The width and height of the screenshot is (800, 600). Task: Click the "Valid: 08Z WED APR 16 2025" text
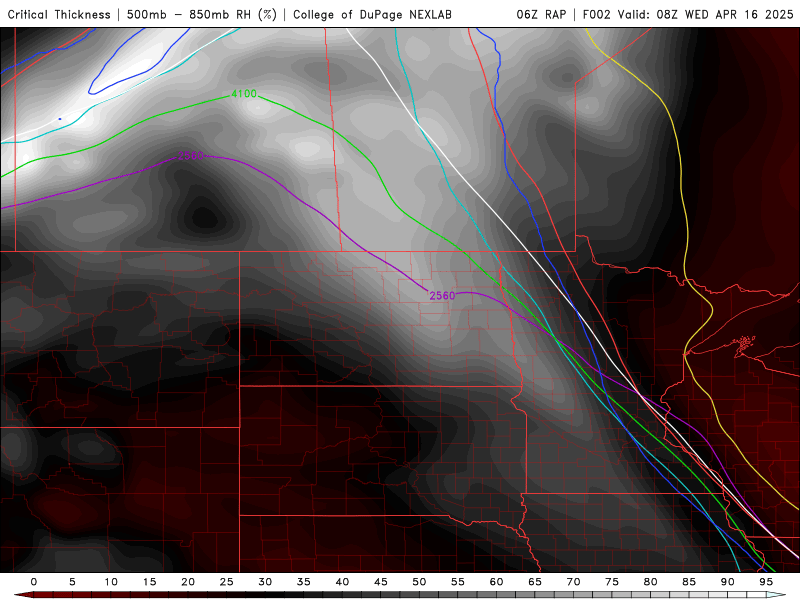pos(706,14)
